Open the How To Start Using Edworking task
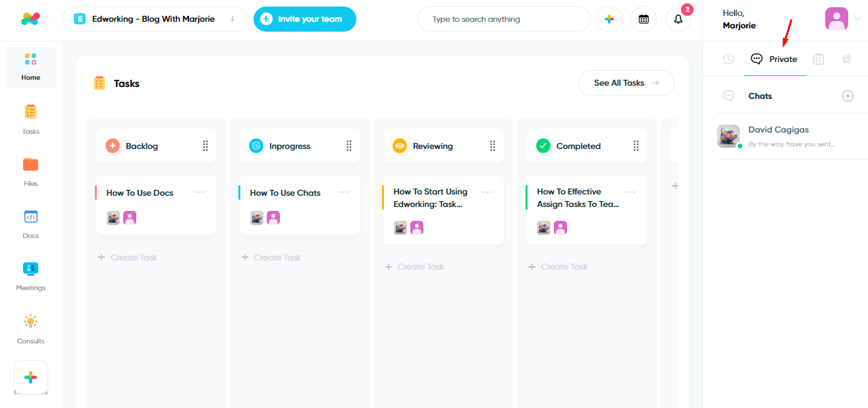The image size is (868, 408). coord(443,210)
